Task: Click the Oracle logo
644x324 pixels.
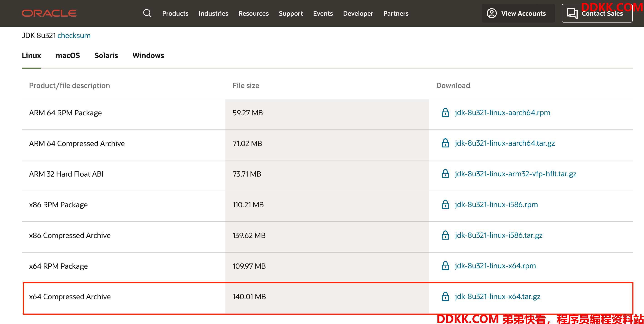Action: point(49,13)
